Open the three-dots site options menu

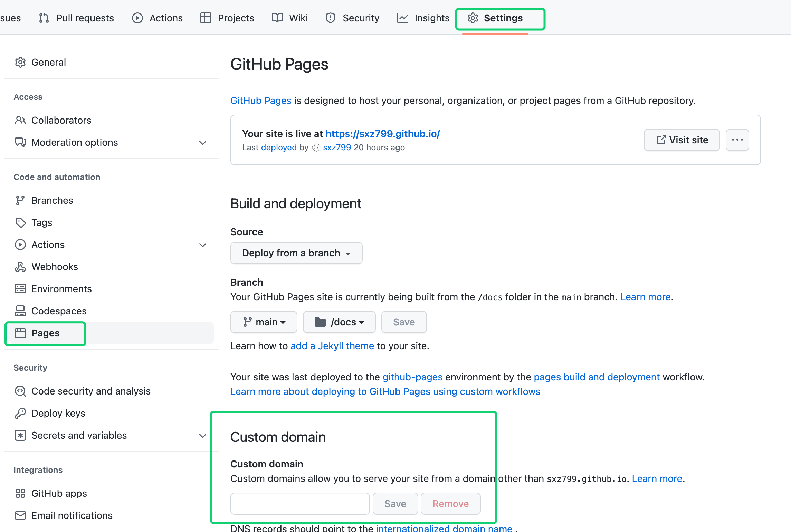click(x=737, y=140)
